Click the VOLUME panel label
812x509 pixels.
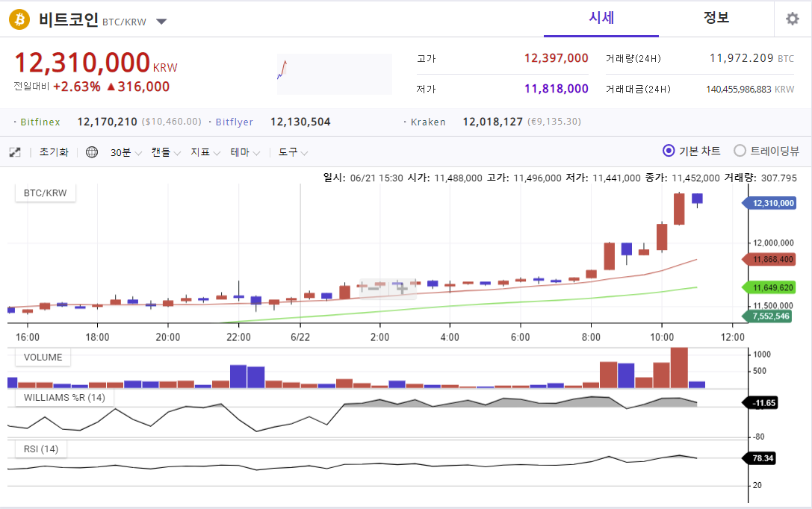(x=43, y=357)
